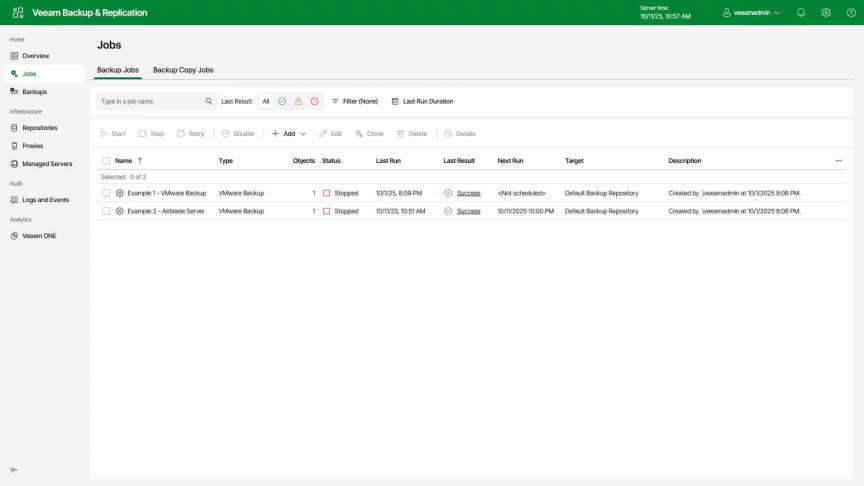This screenshot has width=864, height=486.
Task: Open the Filter (None) options
Action: pos(355,101)
